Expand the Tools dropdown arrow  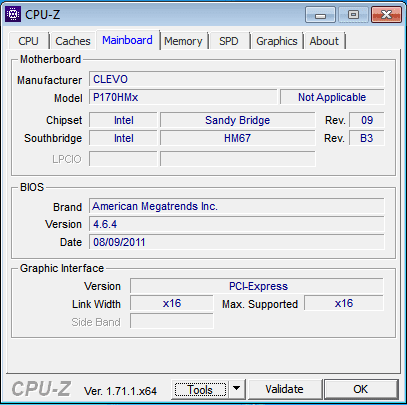click(236, 389)
